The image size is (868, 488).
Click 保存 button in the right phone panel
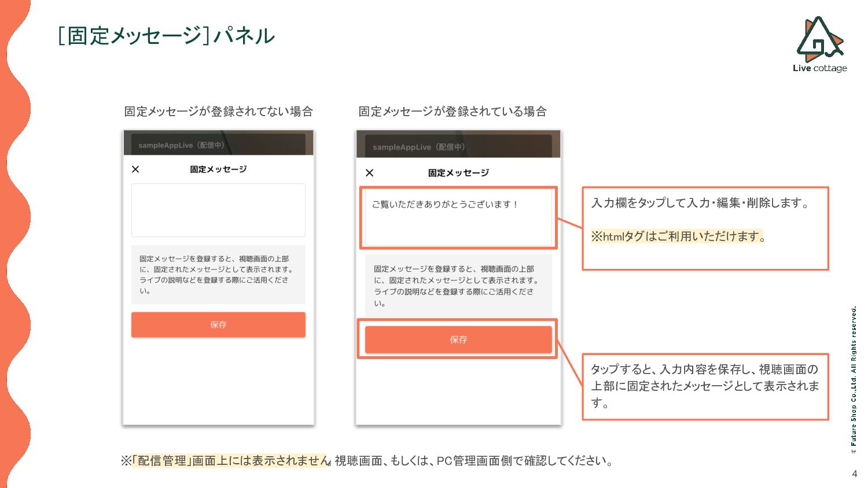458,339
